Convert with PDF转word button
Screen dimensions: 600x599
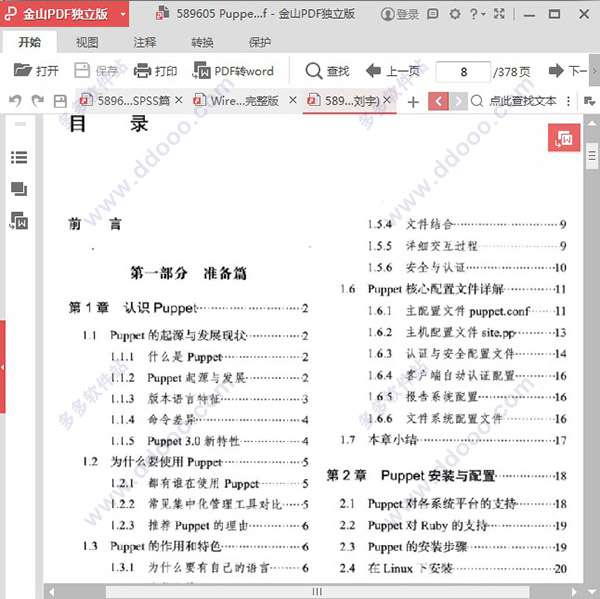coord(233,71)
